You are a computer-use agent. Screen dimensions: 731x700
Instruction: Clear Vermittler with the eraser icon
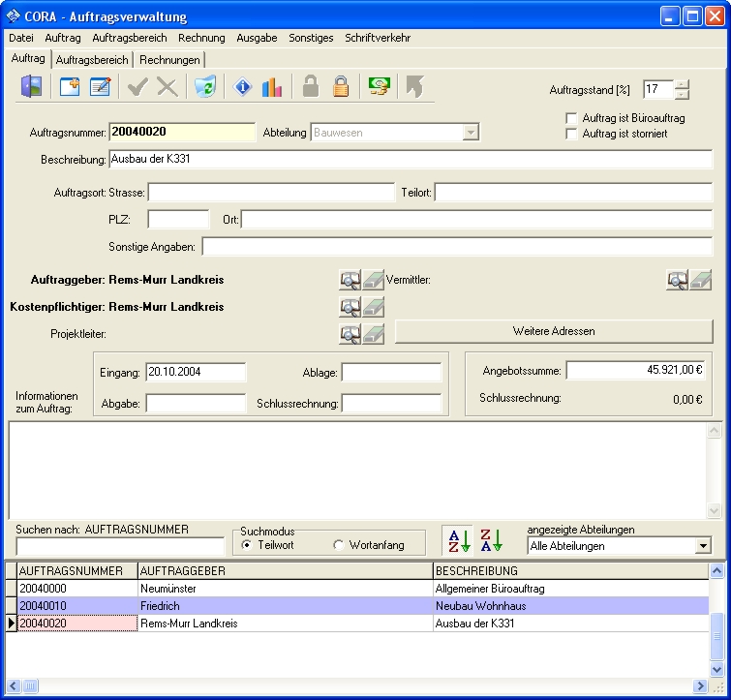(x=701, y=280)
